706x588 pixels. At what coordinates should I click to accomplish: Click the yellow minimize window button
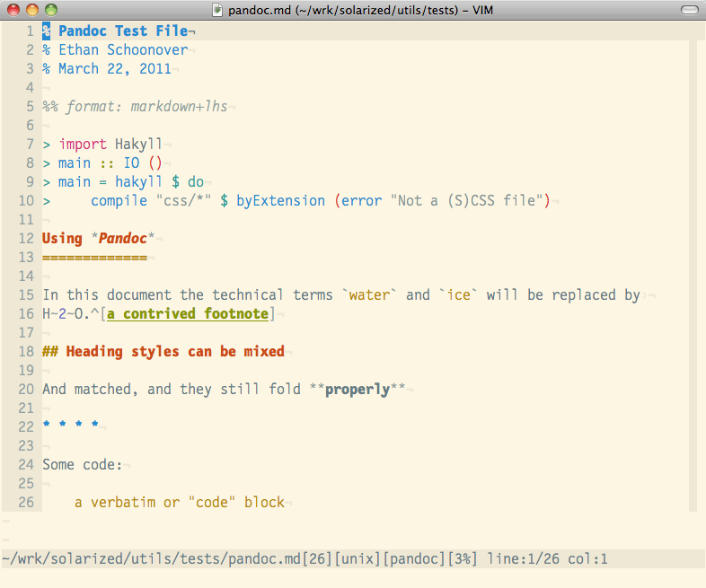tap(31, 10)
